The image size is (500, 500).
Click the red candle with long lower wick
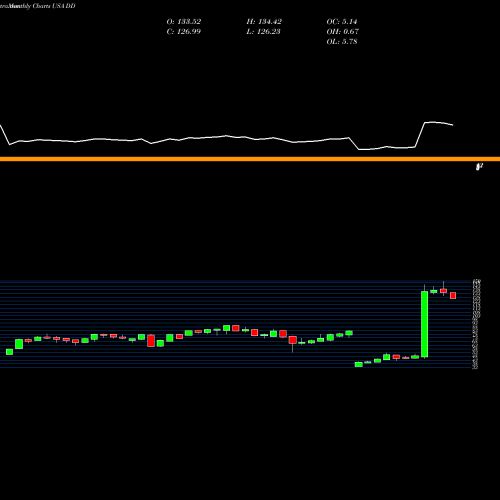pos(292,344)
